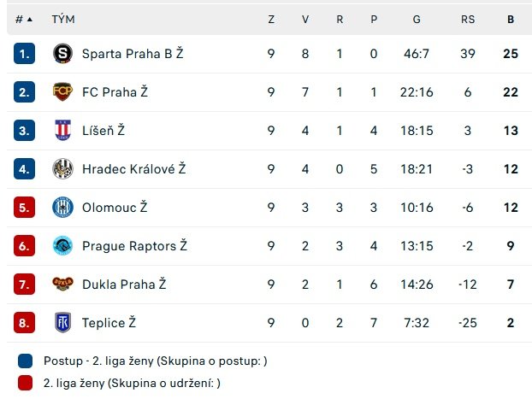This screenshot has height=399, width=532.
Task: Click the Líšeň Ž club logo
Action: click(62, 130)
